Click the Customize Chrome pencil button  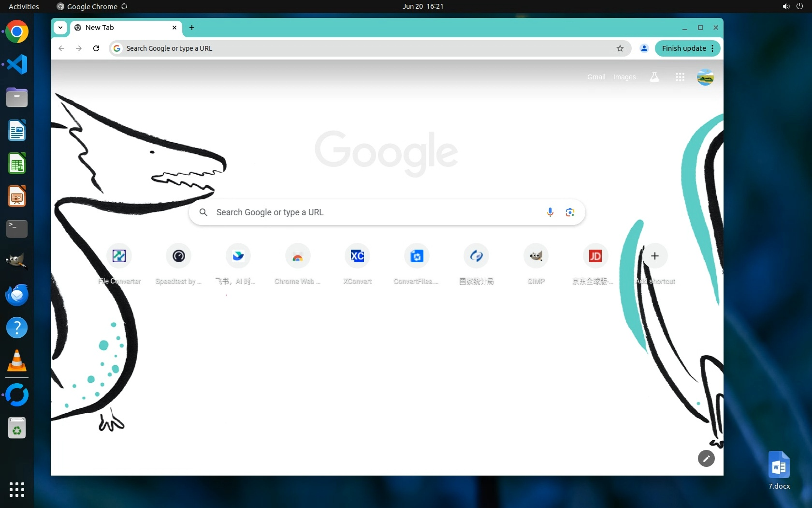[x=706, y=458]
